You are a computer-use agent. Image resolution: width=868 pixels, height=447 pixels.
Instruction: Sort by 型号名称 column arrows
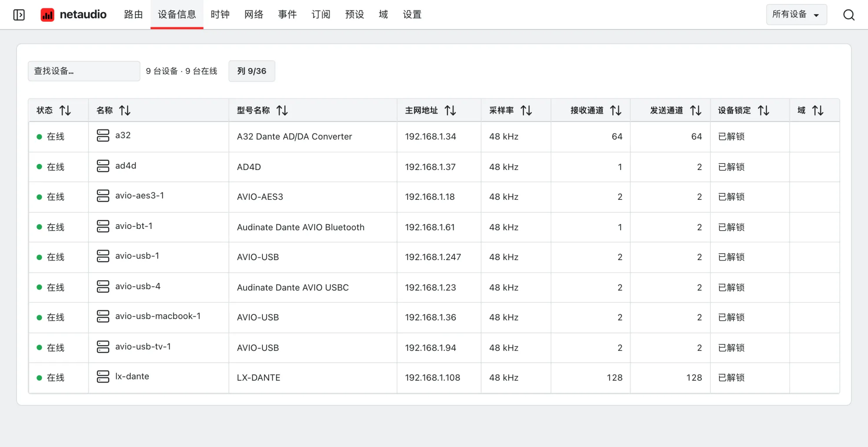pos(282,111)
